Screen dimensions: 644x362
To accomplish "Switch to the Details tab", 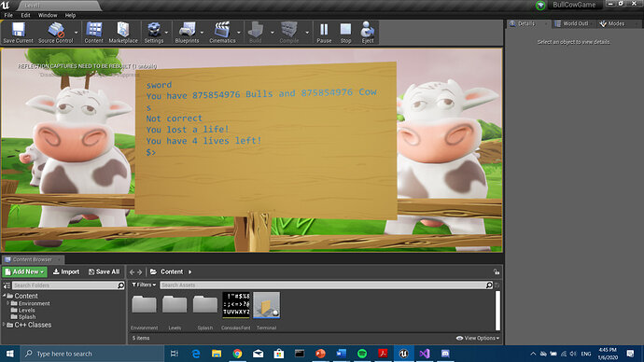I will coord(526,24).
